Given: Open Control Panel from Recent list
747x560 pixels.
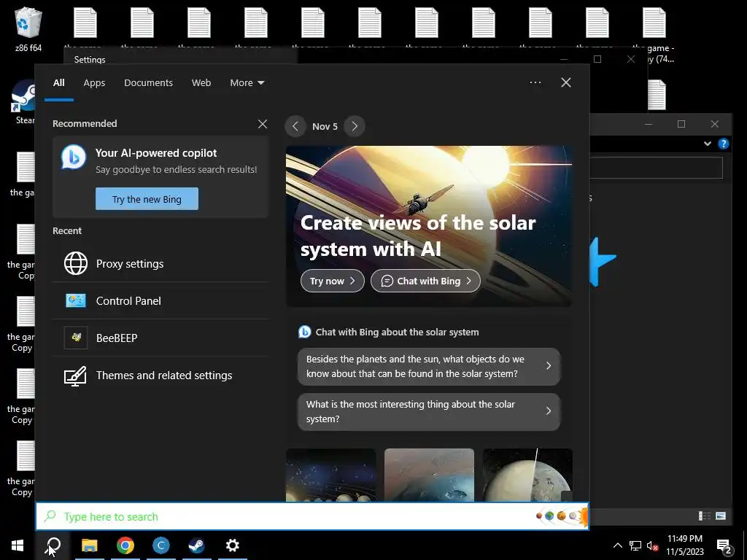Looking at the screenshot, I should point(160,301).
